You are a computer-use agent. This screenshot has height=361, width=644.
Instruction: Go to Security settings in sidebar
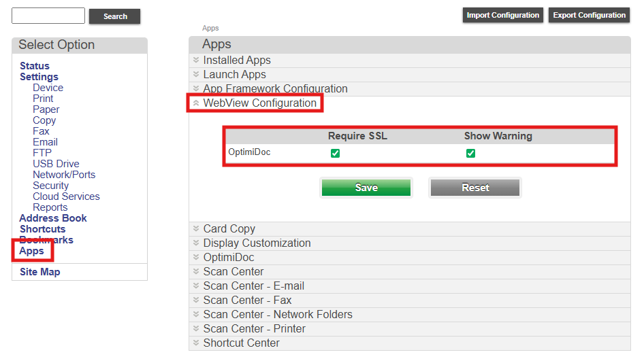pyautogui.click(x=50, y=186)
